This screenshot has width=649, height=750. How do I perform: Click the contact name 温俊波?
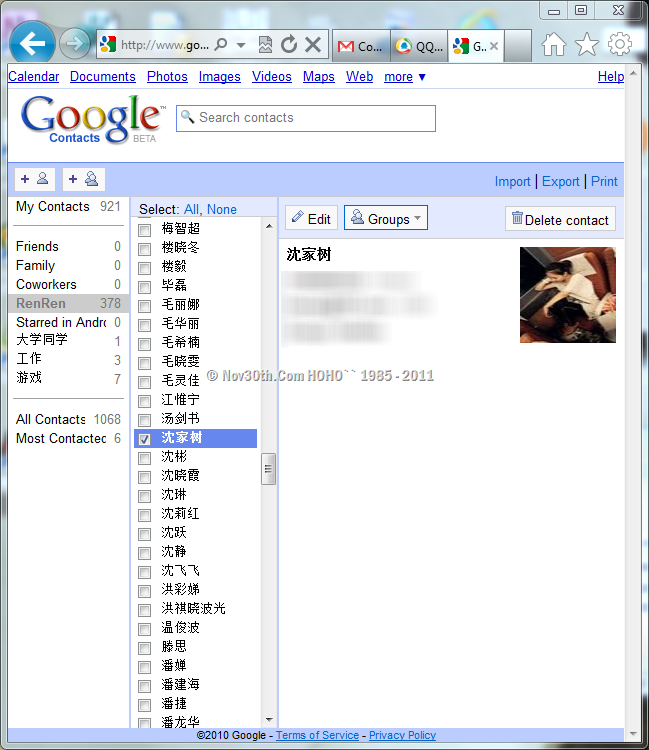click(x=180, y=627)
